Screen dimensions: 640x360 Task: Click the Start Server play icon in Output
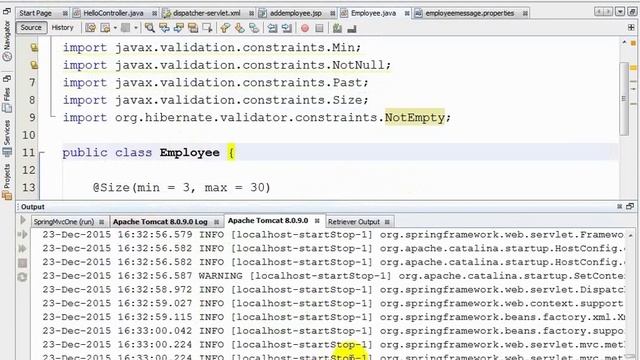22,220
